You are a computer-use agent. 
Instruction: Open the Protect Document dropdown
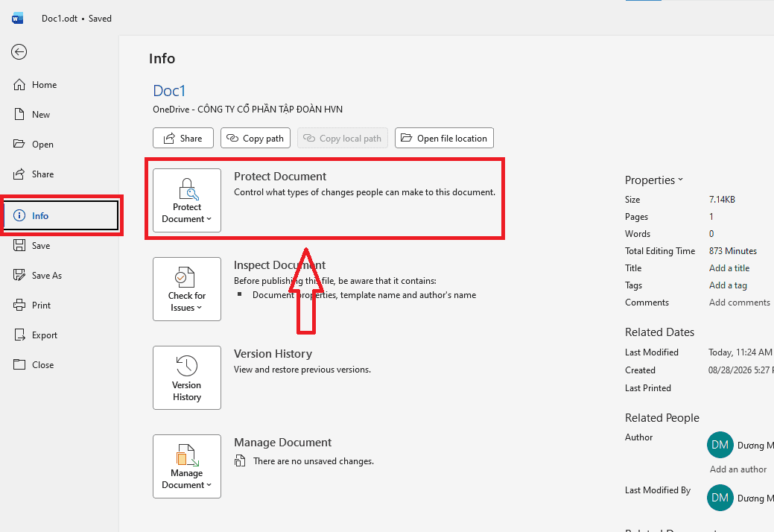[x=187, y=200]
